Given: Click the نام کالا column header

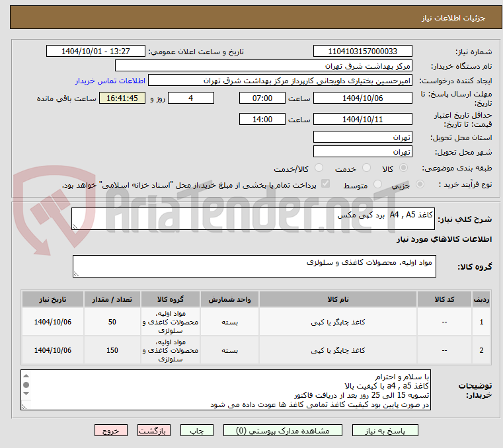Looking at the screenshot, I should click(x=338, y=299).
